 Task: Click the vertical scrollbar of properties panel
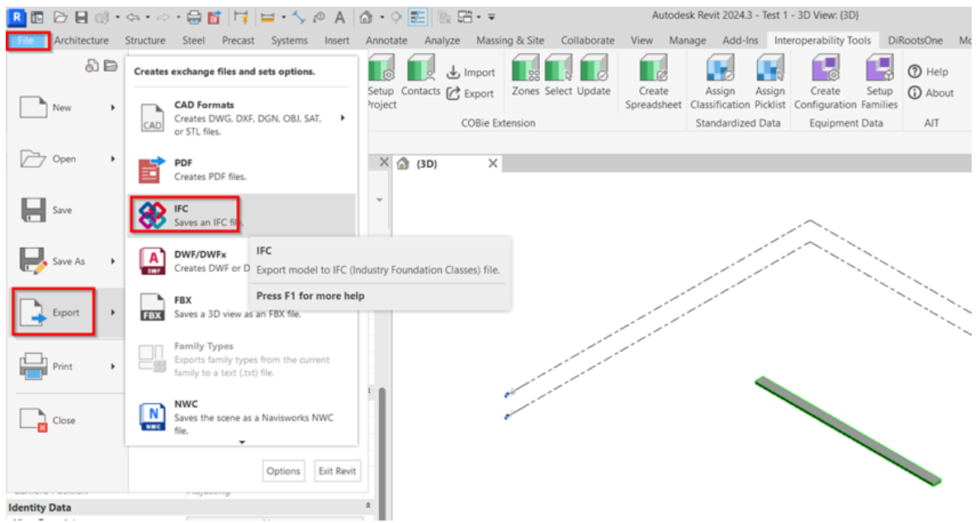pos(382,454)
